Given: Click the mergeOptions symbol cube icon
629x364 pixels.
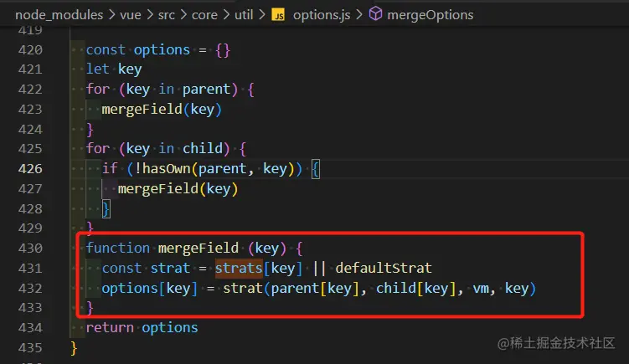Looking at the screenshot, I should pos(376,14).
